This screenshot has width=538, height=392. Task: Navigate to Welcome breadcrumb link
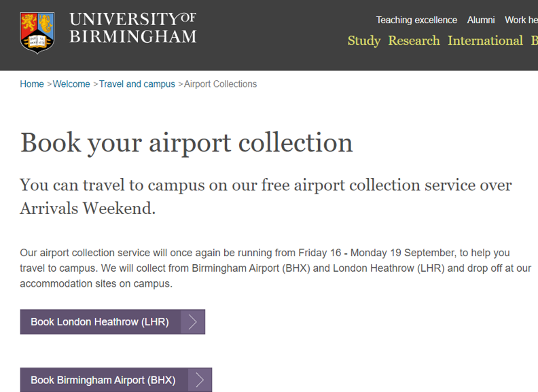pyautogui.click(x=71, y=84)
